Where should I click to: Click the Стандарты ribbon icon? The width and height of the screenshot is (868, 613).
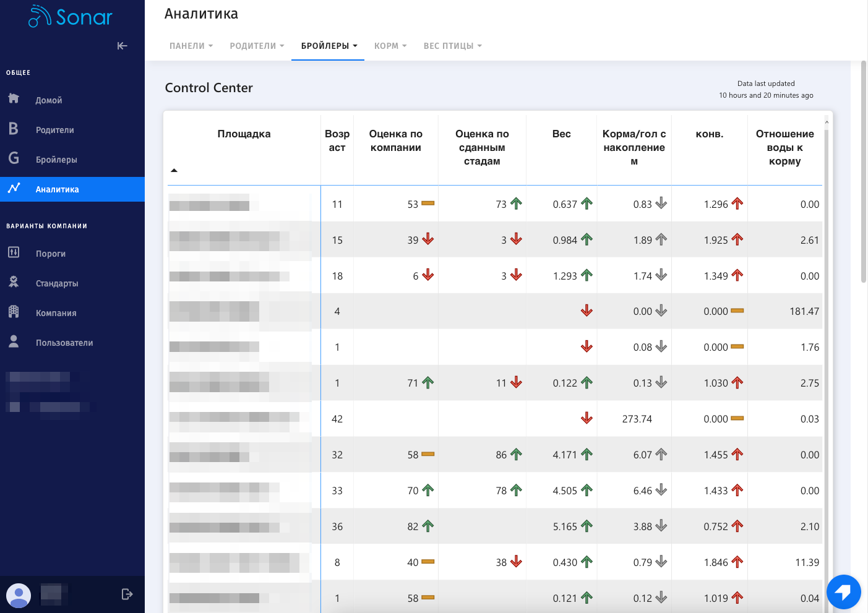pos(14,282)
